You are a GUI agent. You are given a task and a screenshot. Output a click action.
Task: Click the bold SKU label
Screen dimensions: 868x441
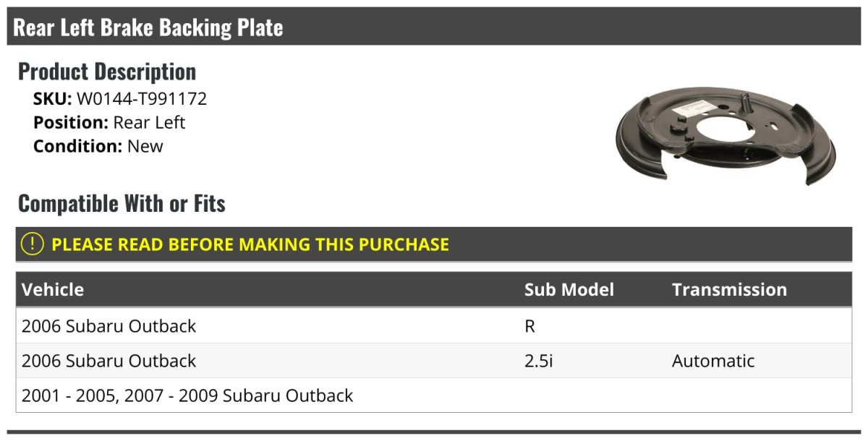(53, 99)
